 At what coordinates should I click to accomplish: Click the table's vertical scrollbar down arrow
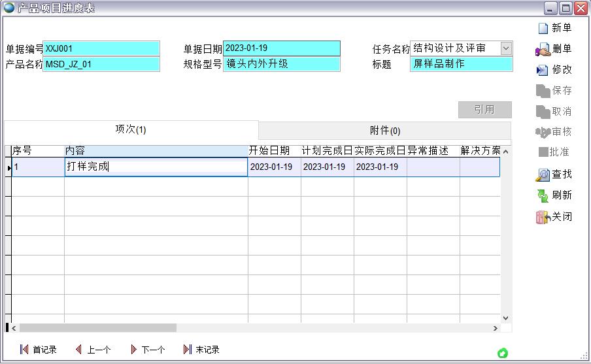[x=505, y=318]
